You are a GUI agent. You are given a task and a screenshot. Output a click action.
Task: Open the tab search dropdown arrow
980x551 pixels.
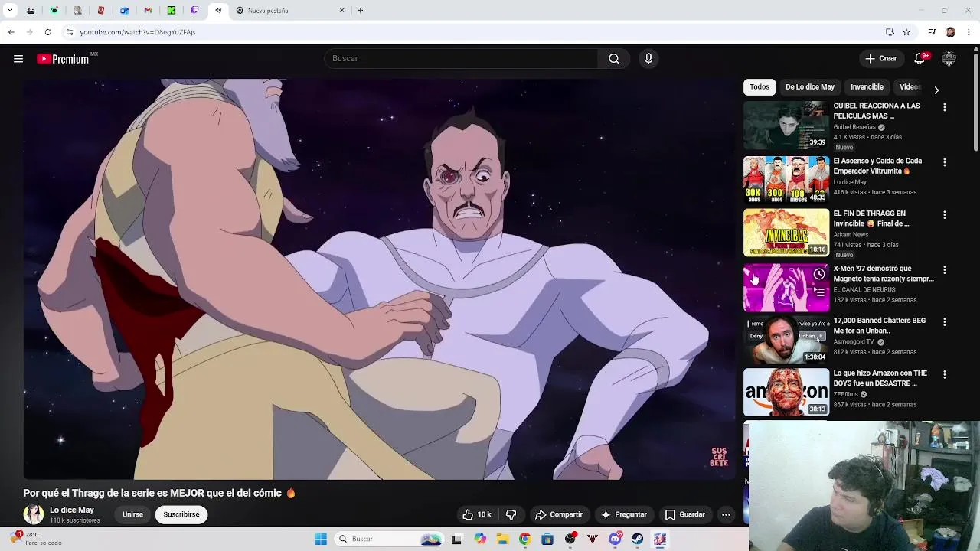click(x=10, y=11)
